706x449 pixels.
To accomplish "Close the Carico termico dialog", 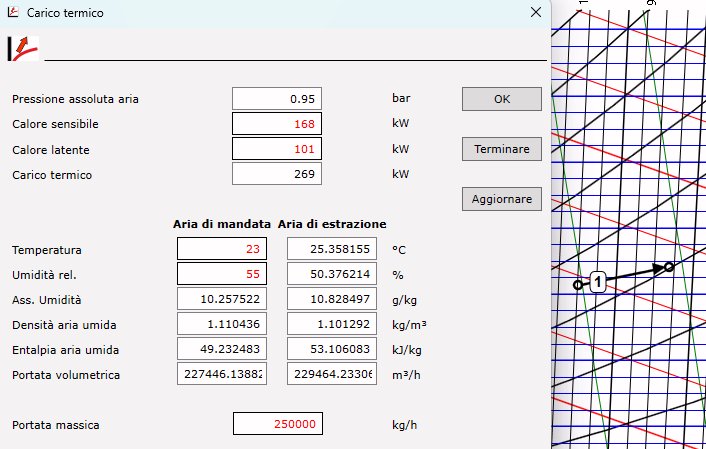I will [537, 13].
